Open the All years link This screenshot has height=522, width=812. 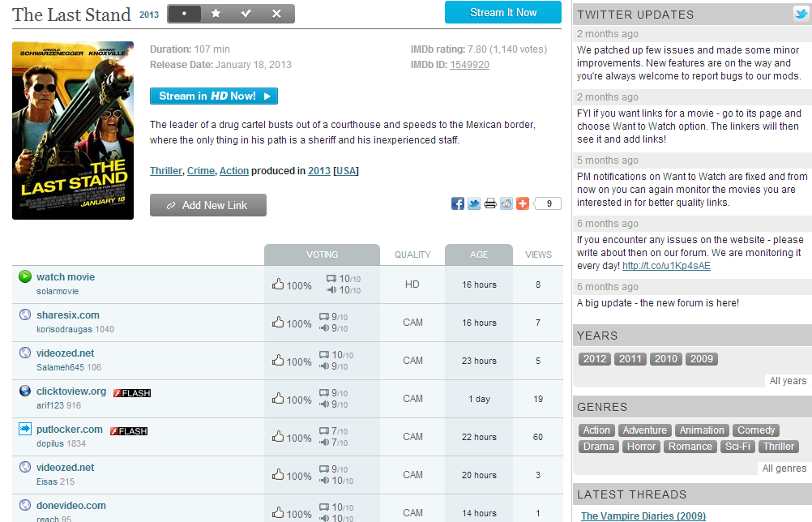tap(788, 381)
